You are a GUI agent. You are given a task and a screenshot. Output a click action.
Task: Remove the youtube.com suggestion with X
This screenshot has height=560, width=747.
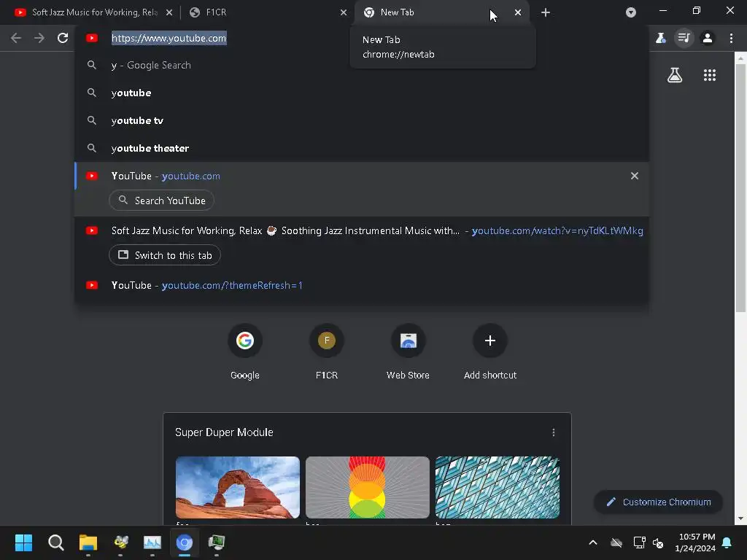click(635, 176)
